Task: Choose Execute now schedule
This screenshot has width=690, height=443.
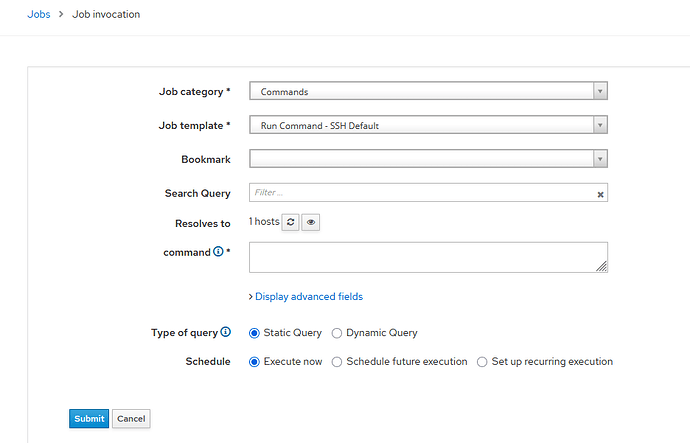Action: pos(254,362)
